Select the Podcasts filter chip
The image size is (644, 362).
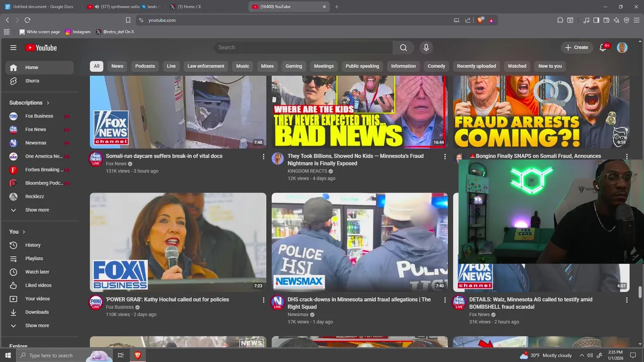coord(145,66)
